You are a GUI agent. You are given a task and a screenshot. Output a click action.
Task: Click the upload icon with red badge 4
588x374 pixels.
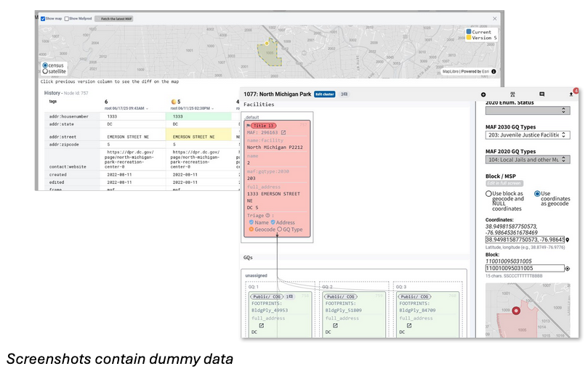(571, 94)
